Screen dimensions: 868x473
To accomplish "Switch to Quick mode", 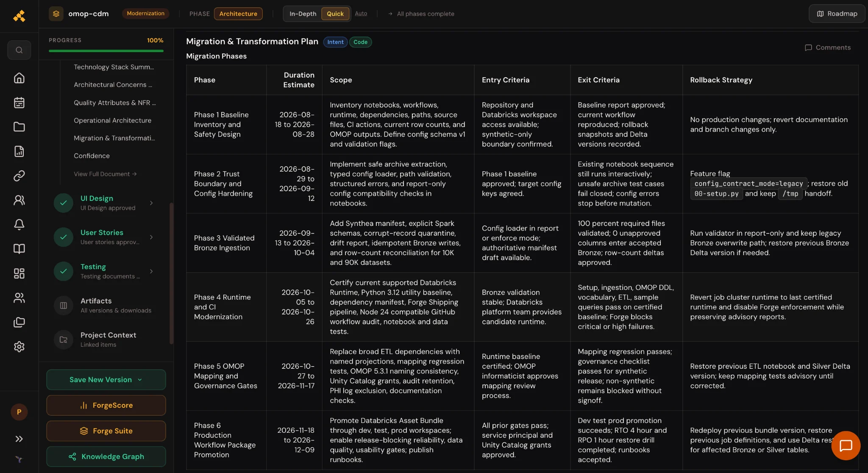I will [x=335, y=14].
